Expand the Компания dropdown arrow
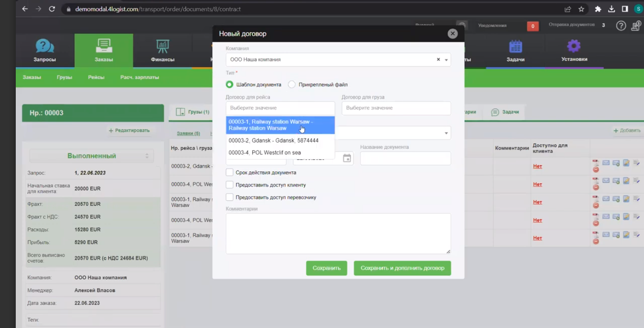This screenshot has width=644, height=328. (x=446, y=60)
